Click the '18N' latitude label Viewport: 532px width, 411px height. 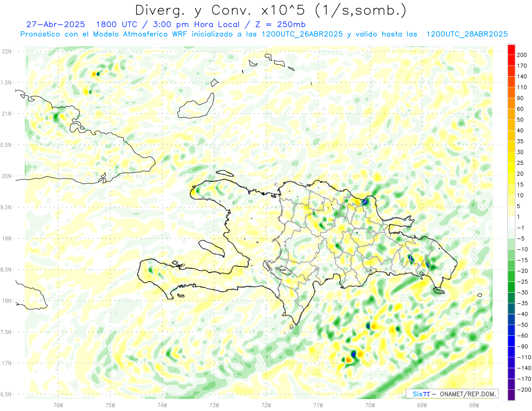click(x=6, y=301)
